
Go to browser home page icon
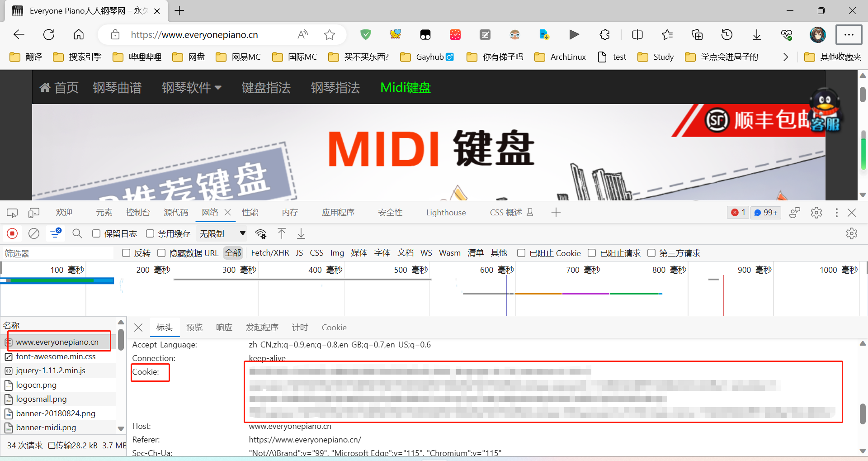[x=79, y=34]
